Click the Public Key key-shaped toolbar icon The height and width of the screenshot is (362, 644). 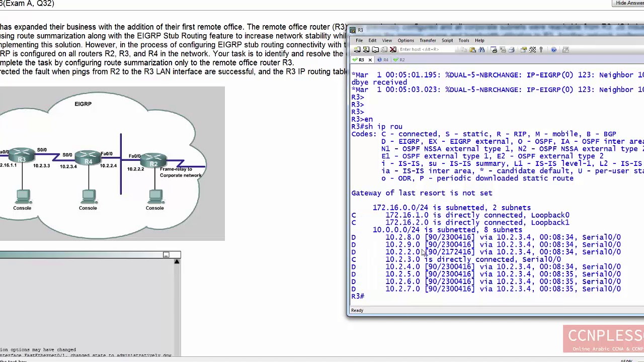click(541, 49)
